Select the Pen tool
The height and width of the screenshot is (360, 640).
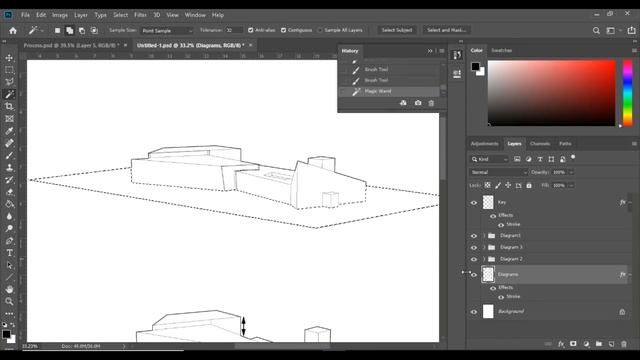9,241
